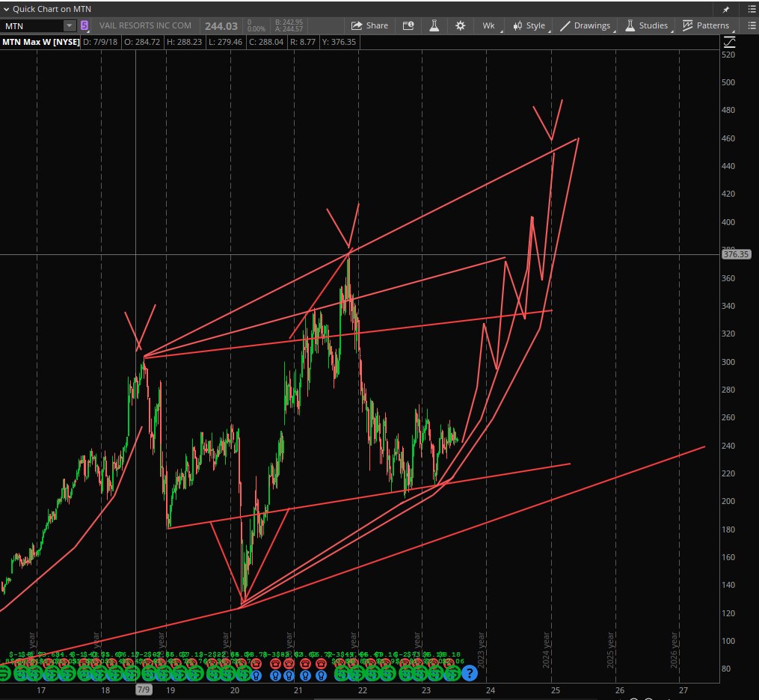Open the chart Style dropdown
This screenshot has height=700, width=759.
pyautogui.click(x=529, y=25)
